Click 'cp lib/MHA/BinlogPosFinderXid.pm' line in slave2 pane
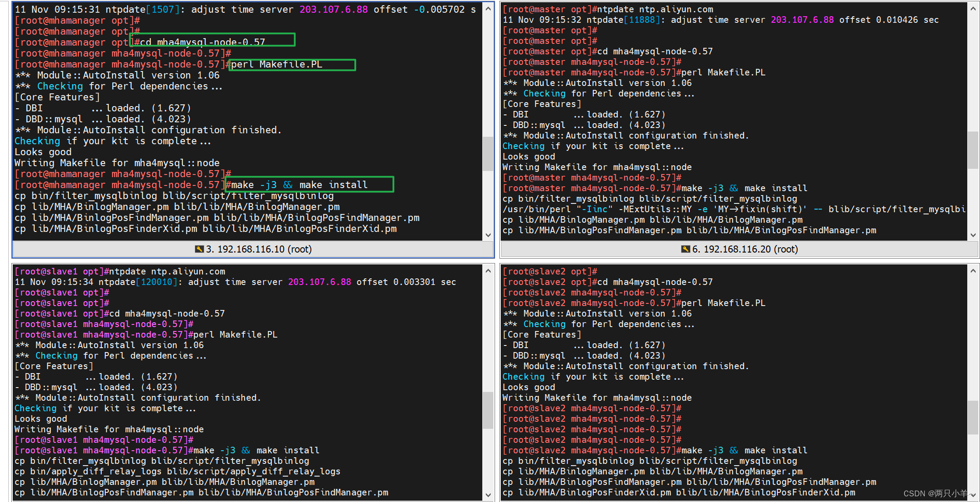 pos(679,492)
